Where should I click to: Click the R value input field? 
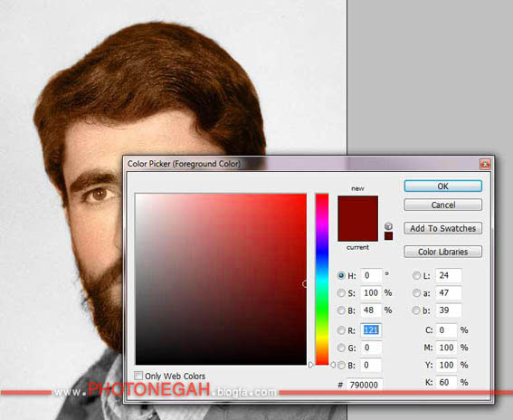point(371,330)
